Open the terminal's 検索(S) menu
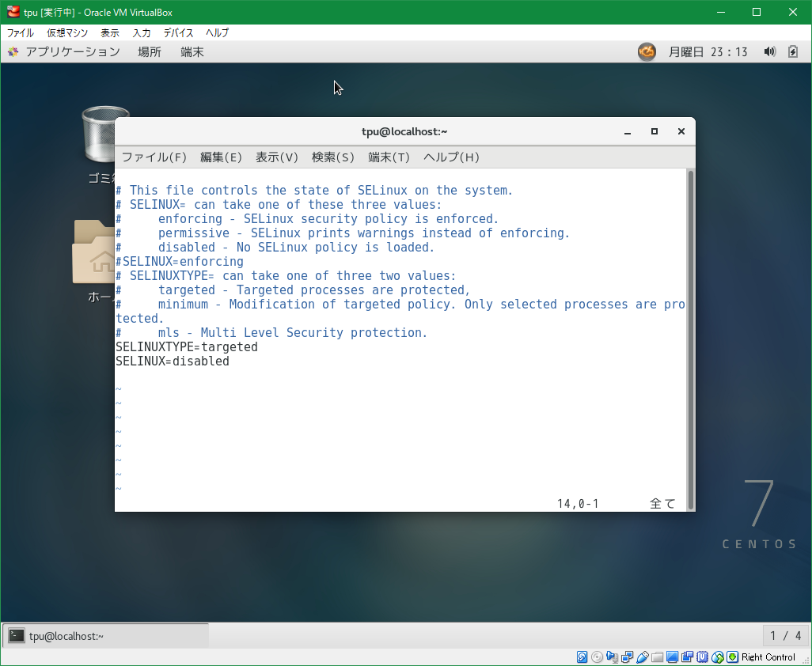 pos(332,157)
